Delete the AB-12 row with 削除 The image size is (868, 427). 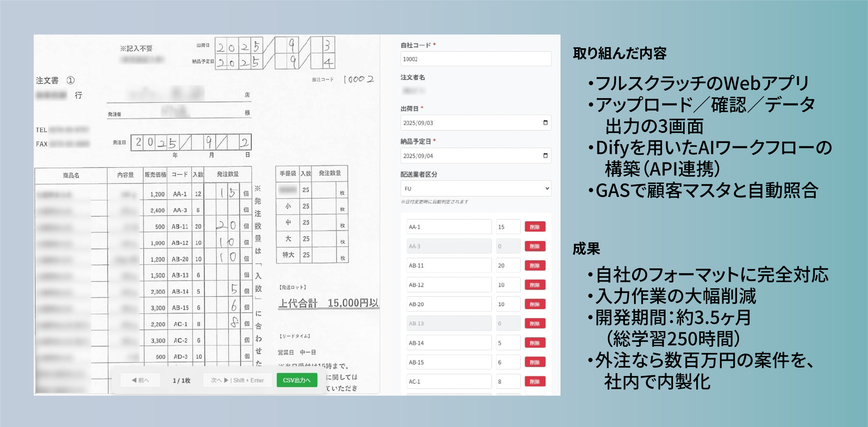(x=535, y=285)
